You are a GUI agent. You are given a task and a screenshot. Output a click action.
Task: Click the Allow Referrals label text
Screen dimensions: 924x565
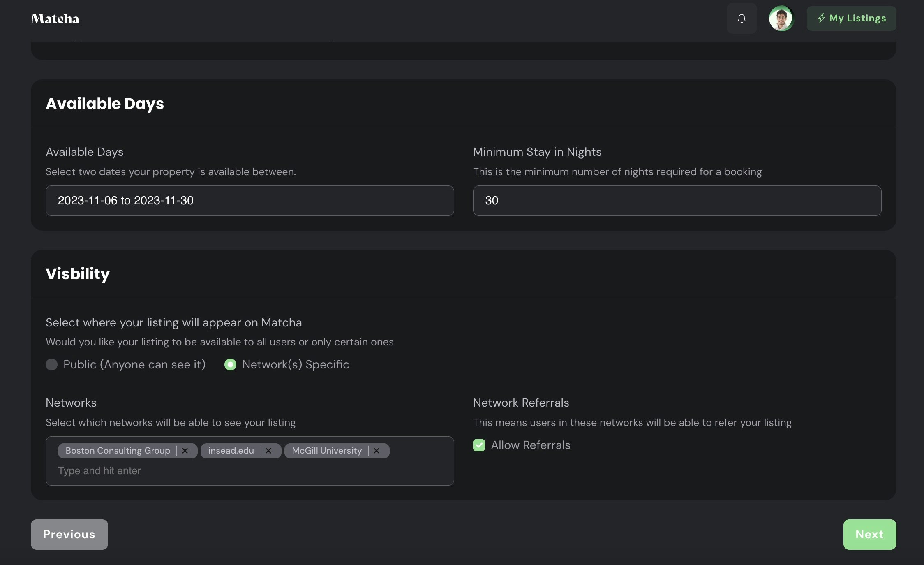pyautogui.click(x=530, y=445)
